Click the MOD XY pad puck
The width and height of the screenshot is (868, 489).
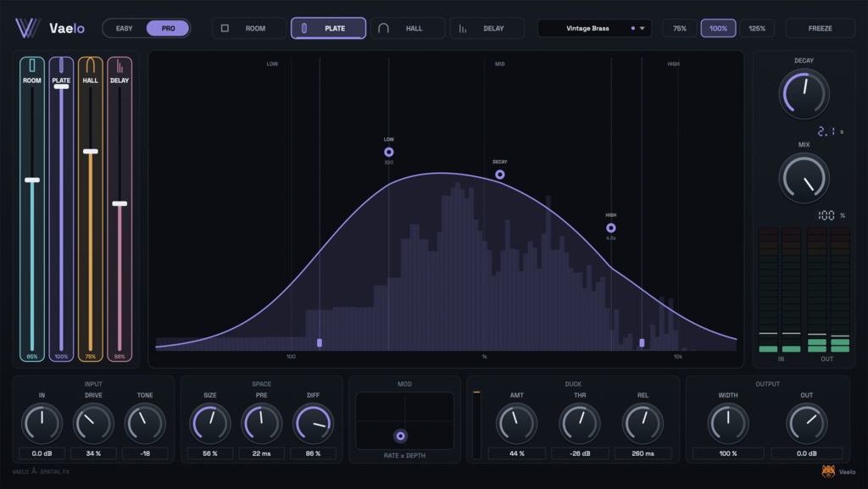[400, 436]
